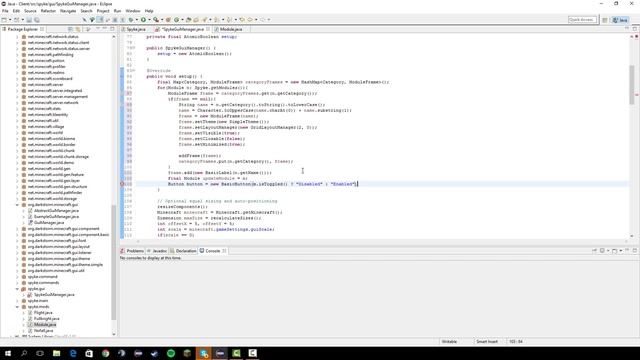Click the Smart Insert status bar entry
The height and width of the screenshot is (360, 640).
[487, 342]
